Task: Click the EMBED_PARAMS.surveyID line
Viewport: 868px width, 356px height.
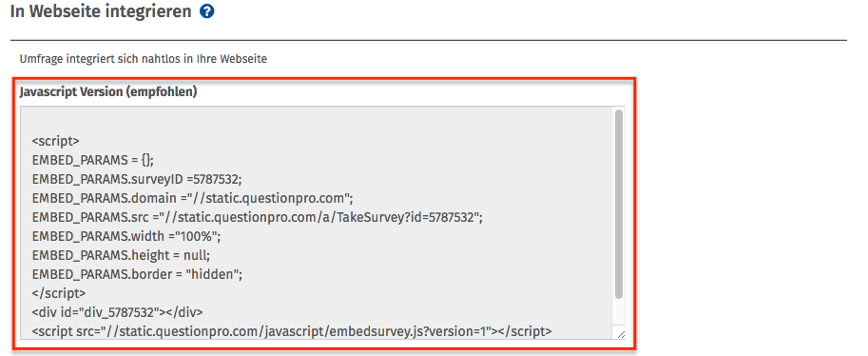Action: point(137,179)
